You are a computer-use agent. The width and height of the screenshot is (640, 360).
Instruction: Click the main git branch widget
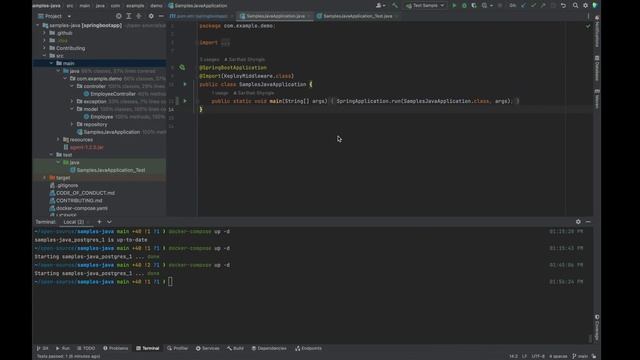[x=580, y=356]
